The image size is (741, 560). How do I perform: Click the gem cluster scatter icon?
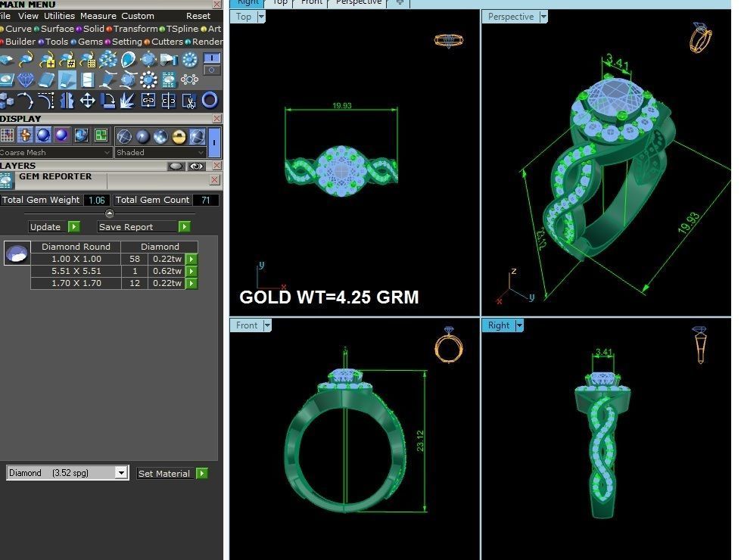[x=108, y=60]
